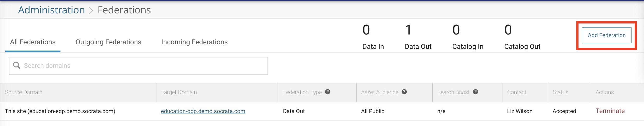
Task: Click the Source Domain column header
Action: tap(24, 92)
